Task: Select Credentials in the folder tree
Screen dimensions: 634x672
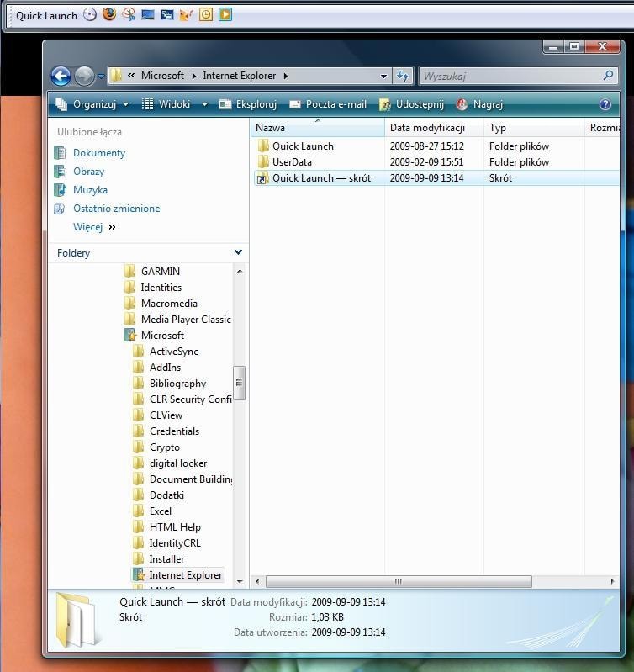Action: coord(174,431)
